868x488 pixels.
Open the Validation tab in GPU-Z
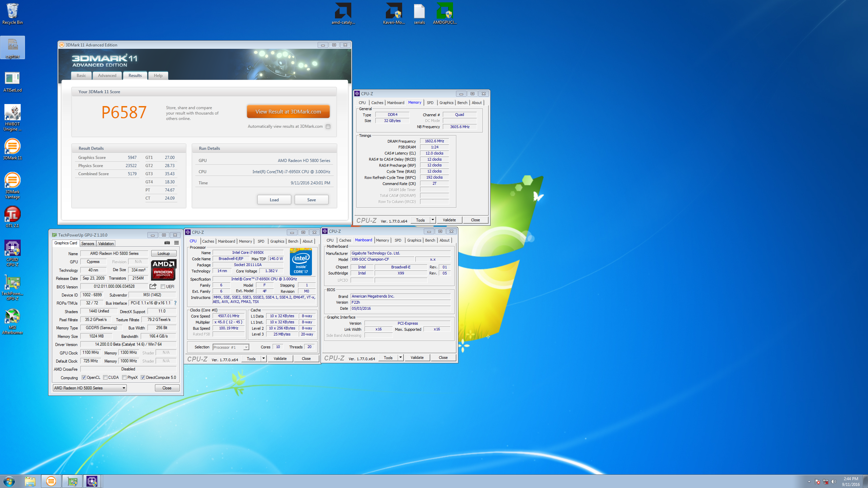[x=106, y=244]
